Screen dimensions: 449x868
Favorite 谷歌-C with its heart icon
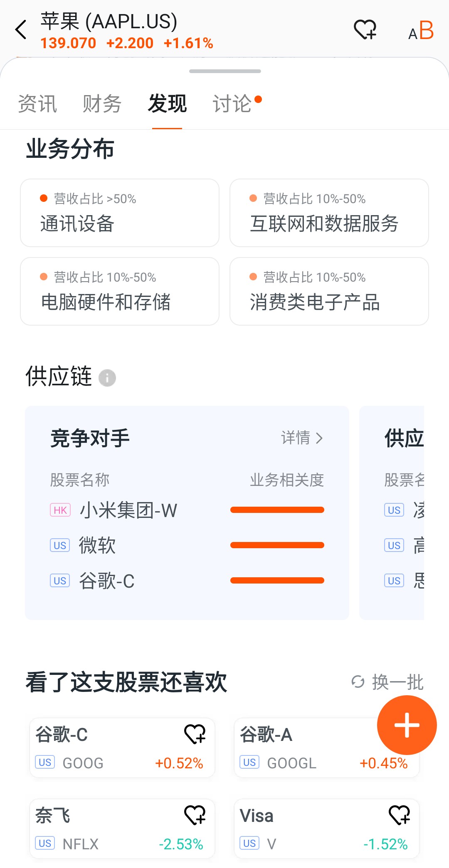point(195,734)
